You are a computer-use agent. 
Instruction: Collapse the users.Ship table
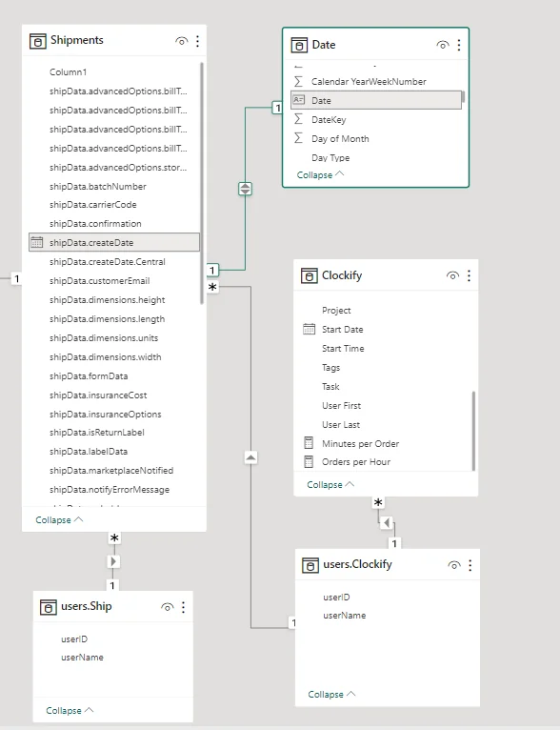coord(70,710)
